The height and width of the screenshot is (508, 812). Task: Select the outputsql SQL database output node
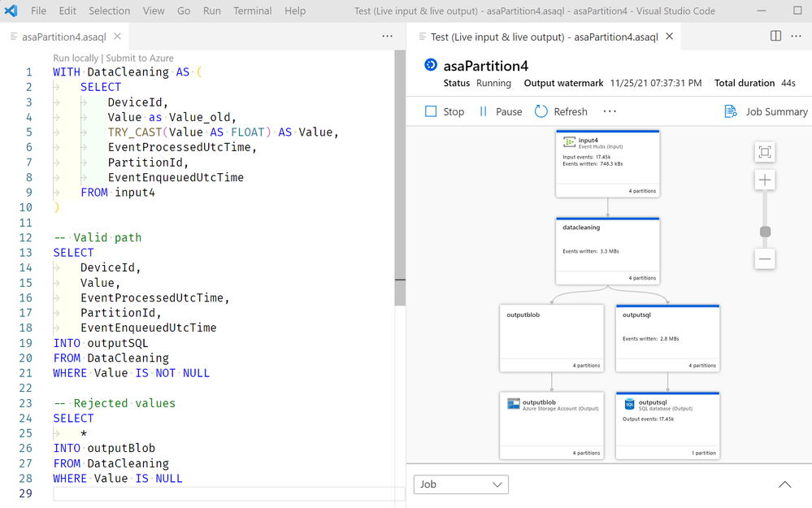[x=667, y=425]
